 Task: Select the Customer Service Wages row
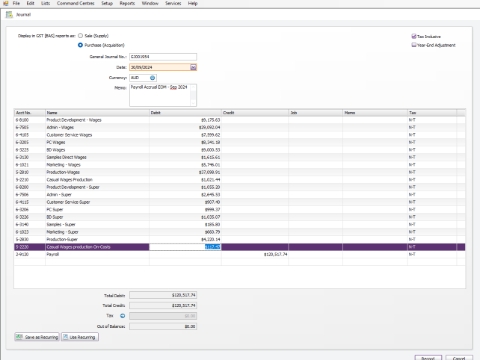(x=240, y=135)
